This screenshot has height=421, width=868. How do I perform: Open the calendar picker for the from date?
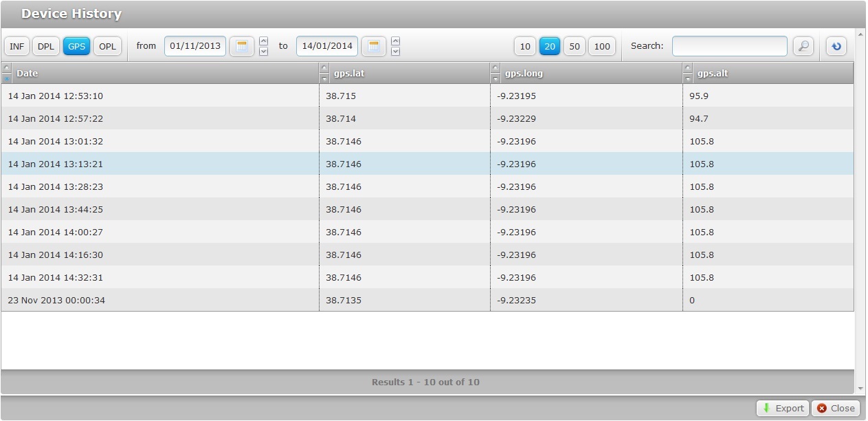[241, 46]
